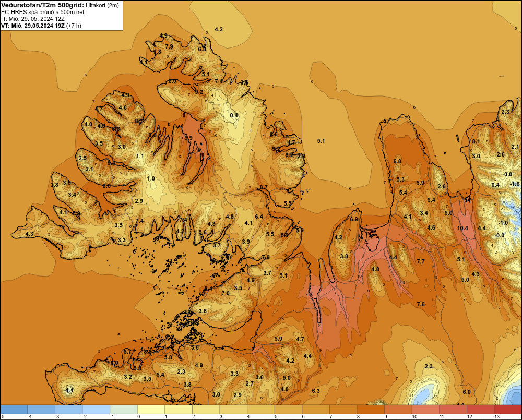The height and width of the screenshot is (420, 522).
Task: Click the 9.9 temperature value
Action: coord(188,138)
